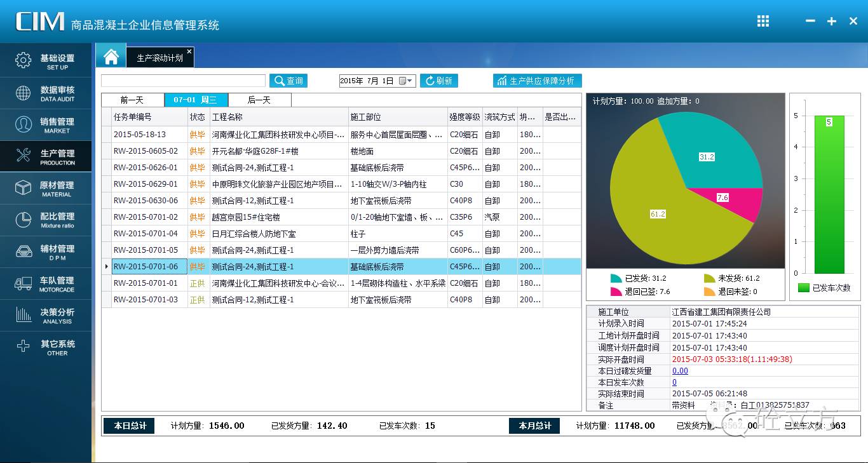The width and height of the screenshot is (868, 463).
Task: Click the 生产供应保障分析 button
Action: (x=537, y=81)
